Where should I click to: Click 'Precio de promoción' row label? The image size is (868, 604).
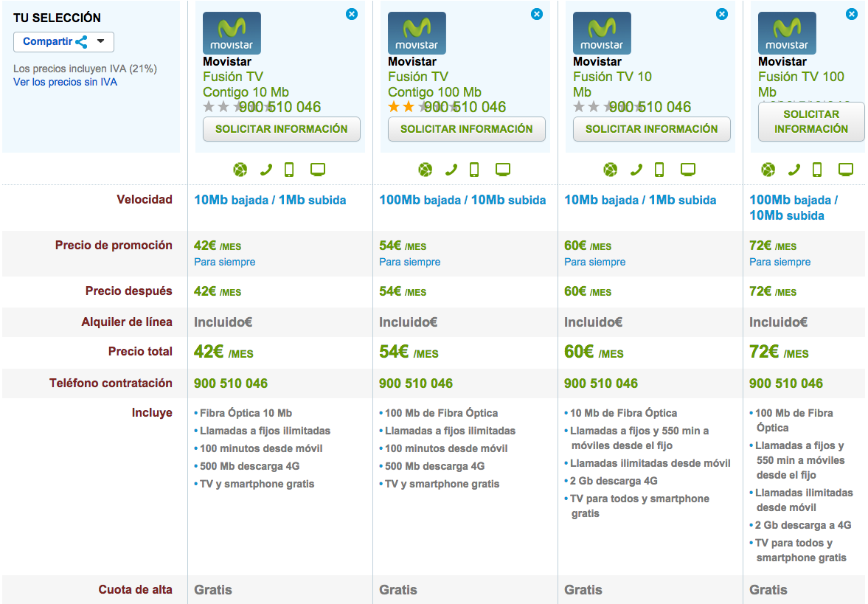114,246
